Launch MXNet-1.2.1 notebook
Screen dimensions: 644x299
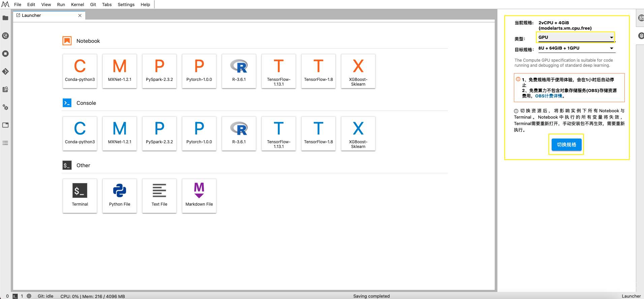(120, 71)
